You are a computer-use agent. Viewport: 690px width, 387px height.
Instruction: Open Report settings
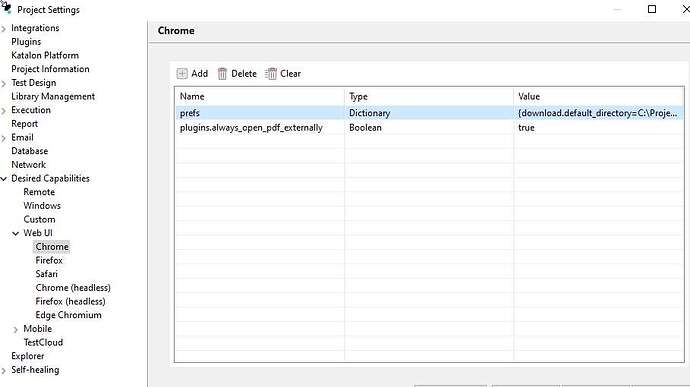click(24, 124)
